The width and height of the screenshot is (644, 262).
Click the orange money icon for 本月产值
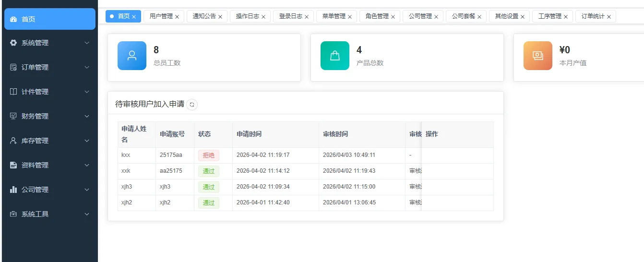click(538, 56)
